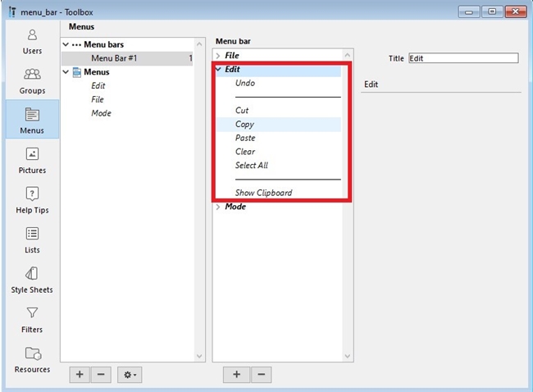Screen dimensions: 533x392
Task: Open the gear options dropdown
Action: (130, 375)
